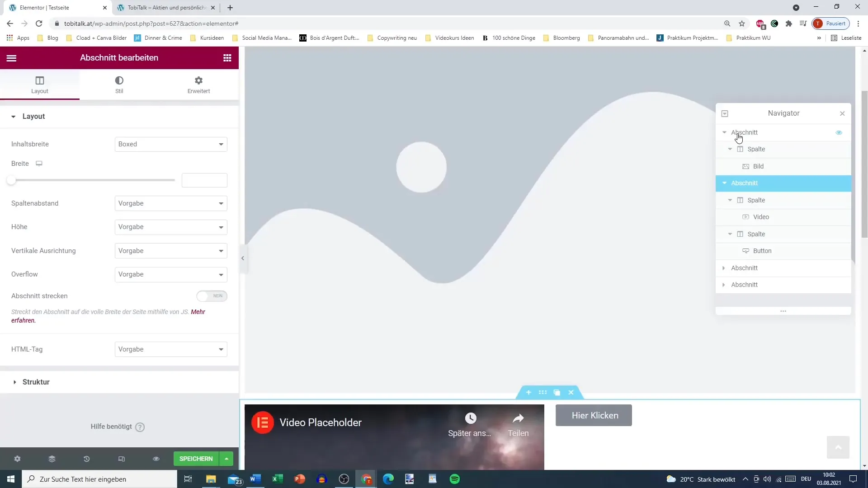This screenshot has width=868, height=488.
Task: Open the Overflow dropdown
Action: coord(171,274)
